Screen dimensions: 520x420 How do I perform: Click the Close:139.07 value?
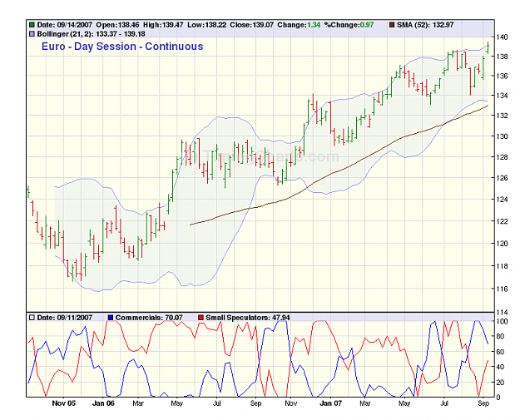(252, 25)
